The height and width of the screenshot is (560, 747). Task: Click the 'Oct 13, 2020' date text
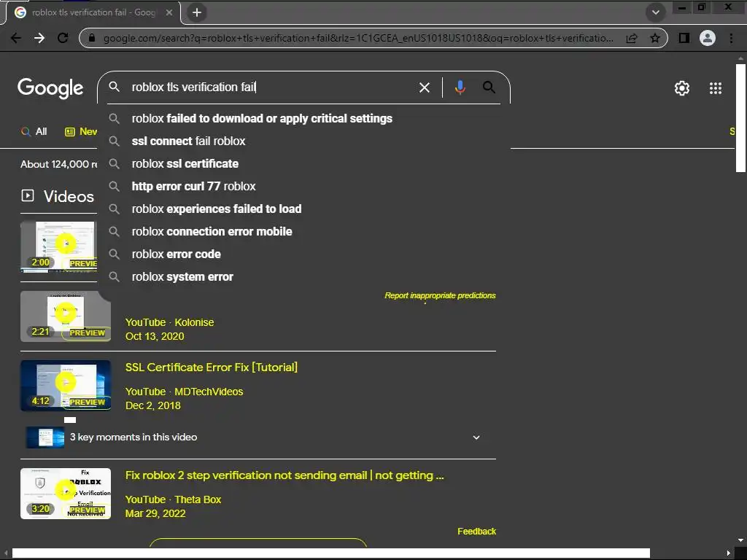point(155,336)
